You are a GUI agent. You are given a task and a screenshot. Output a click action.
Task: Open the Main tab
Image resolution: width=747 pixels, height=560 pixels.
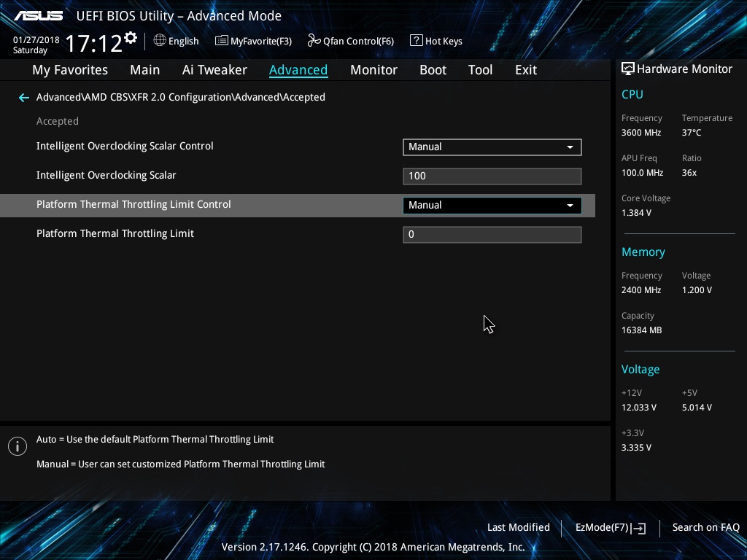(x=145, y=70)
